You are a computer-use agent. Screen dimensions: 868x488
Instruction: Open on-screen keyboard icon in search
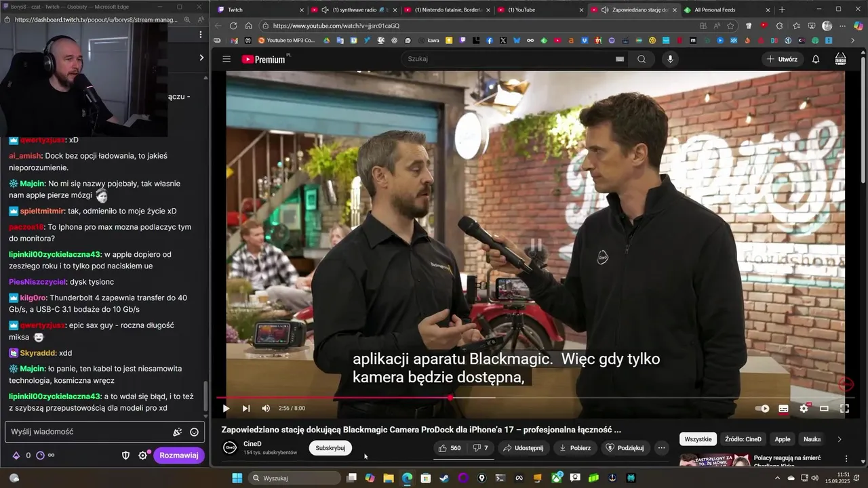click(x=619, y=59)
